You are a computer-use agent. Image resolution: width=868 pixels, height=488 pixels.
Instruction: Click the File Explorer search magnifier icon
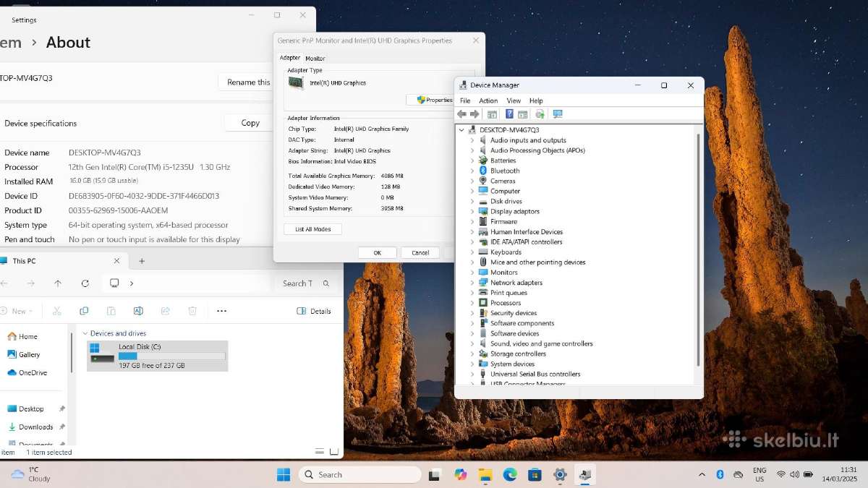326,283
